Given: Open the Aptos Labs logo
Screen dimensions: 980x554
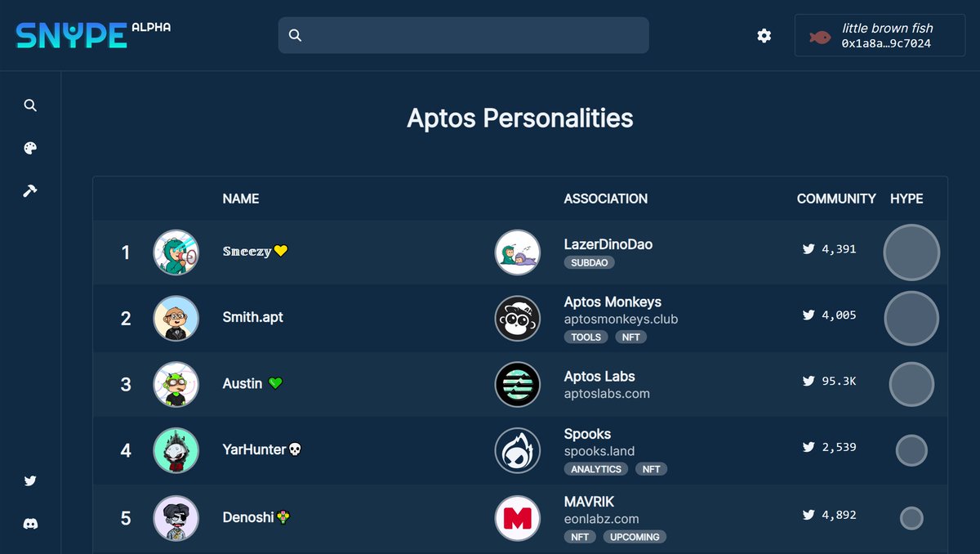Looking at the screenshot, I should click(518, 384).
